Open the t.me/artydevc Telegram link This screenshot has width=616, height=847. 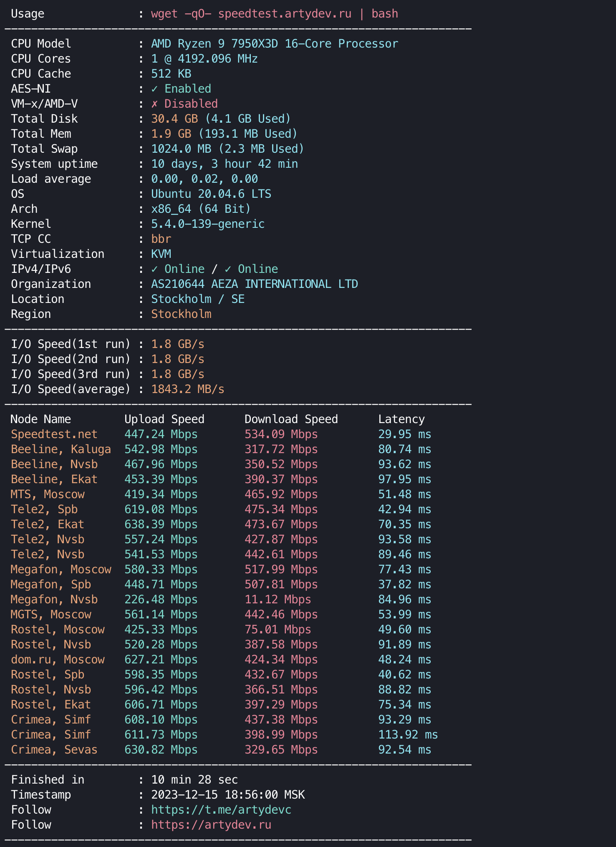pyautogui.click(x=221, y=810)
